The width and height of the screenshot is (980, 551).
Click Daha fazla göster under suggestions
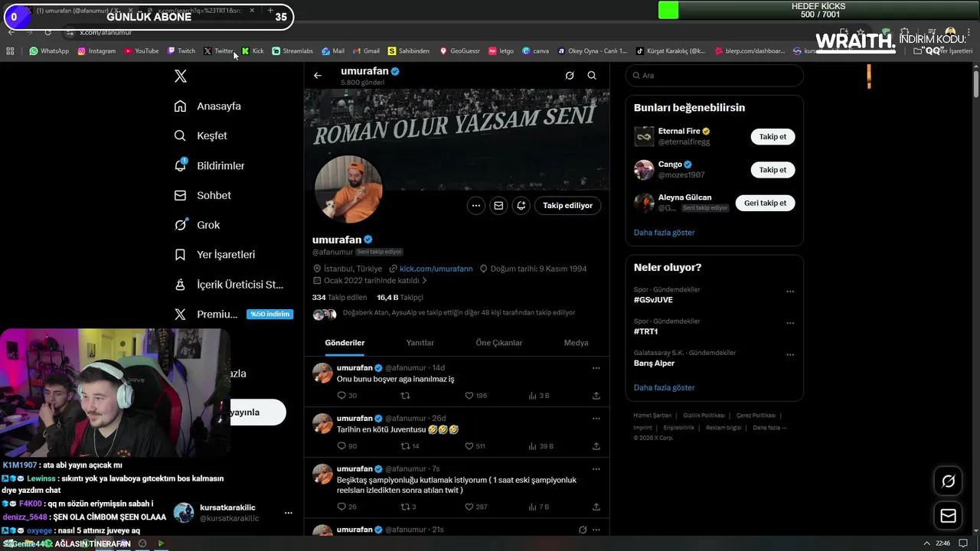(664, 233)
